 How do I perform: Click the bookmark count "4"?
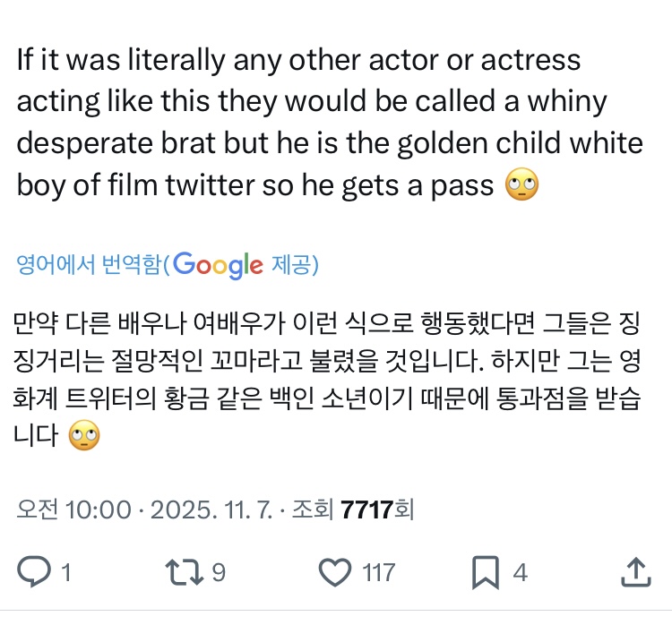tap(520, 572)
